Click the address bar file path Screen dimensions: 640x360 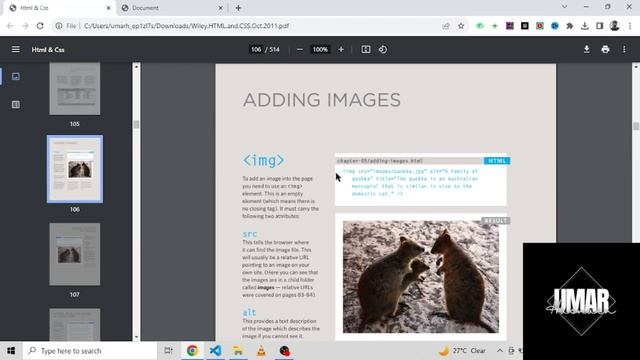tap(186, 26)
